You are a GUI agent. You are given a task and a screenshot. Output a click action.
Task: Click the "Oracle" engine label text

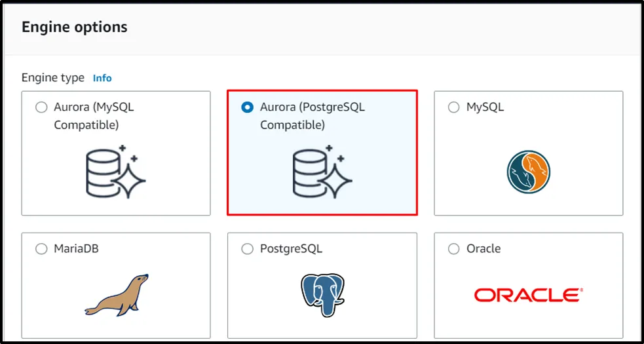[483, 249]
